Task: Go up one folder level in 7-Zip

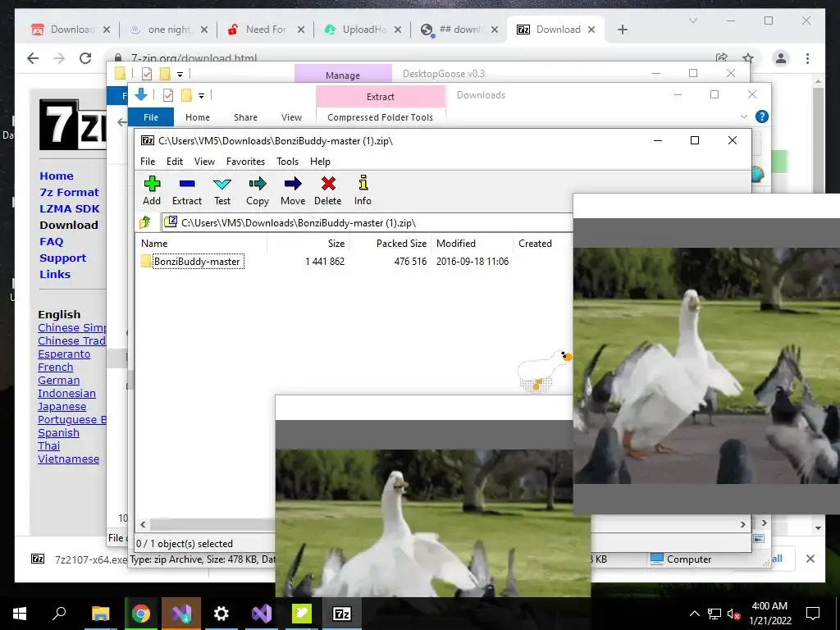Action: tap(145, 222)
